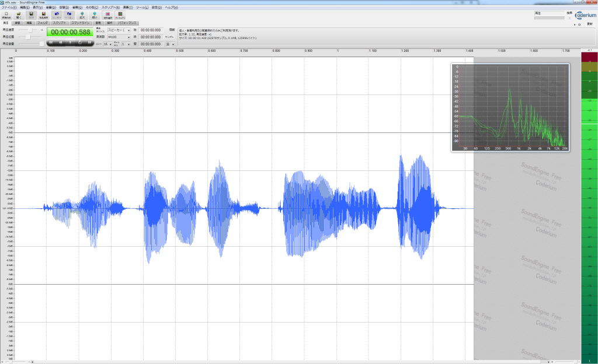
Task: Click the horizontal scrollbar at the bottom
Action: [291, 362]
